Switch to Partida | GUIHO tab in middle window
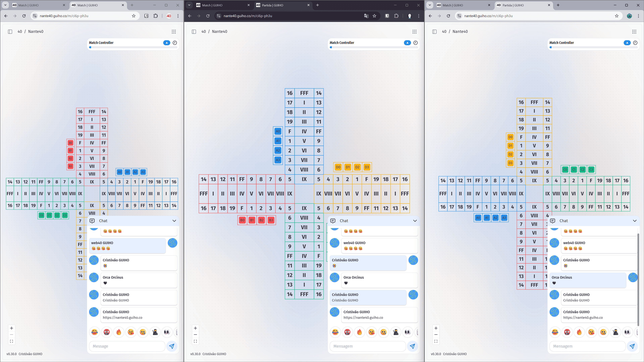 (x=272, y=5)
